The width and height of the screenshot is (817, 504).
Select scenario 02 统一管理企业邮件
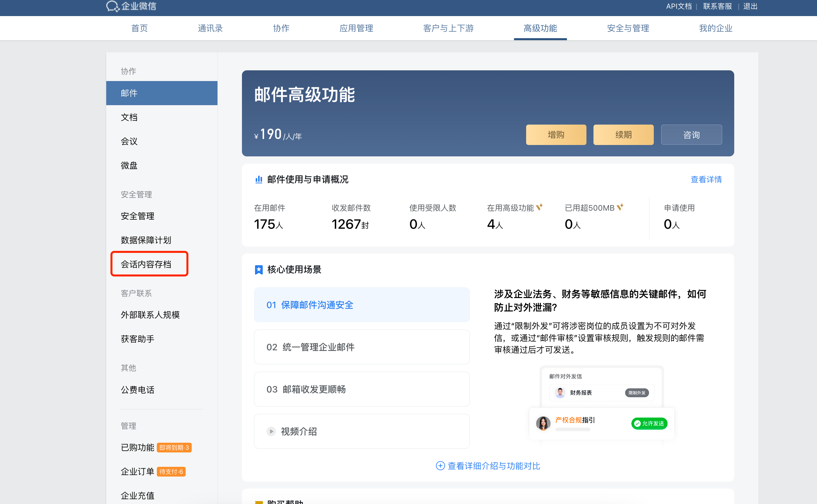coord(362,347)
